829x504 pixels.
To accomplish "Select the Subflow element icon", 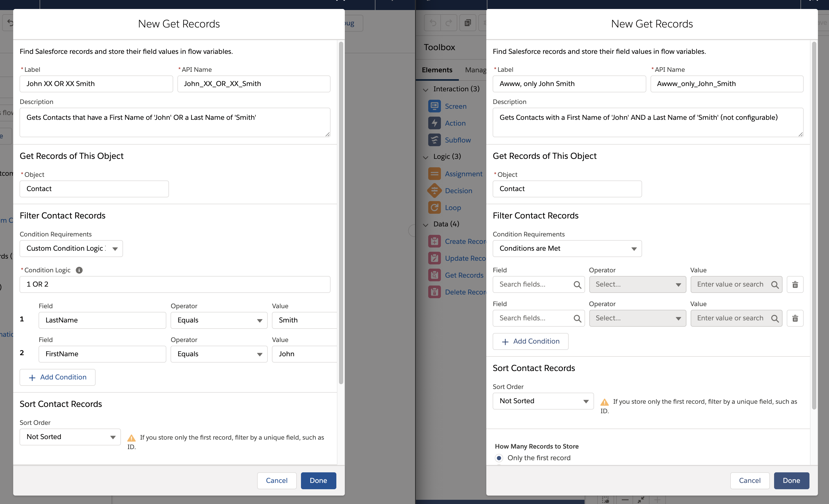I will 434,140.
